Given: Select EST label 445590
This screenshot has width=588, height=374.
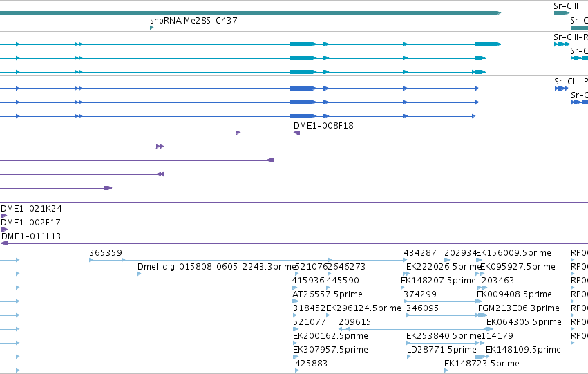Looking at the screenshot, I should click(x=343, y=281).
